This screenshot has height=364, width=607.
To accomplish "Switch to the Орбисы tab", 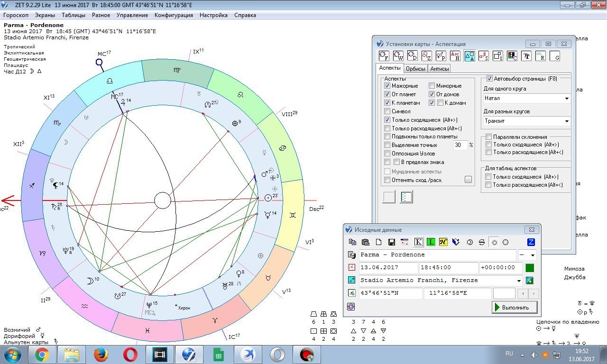I will pyautogui.click(x=415, y=69).
